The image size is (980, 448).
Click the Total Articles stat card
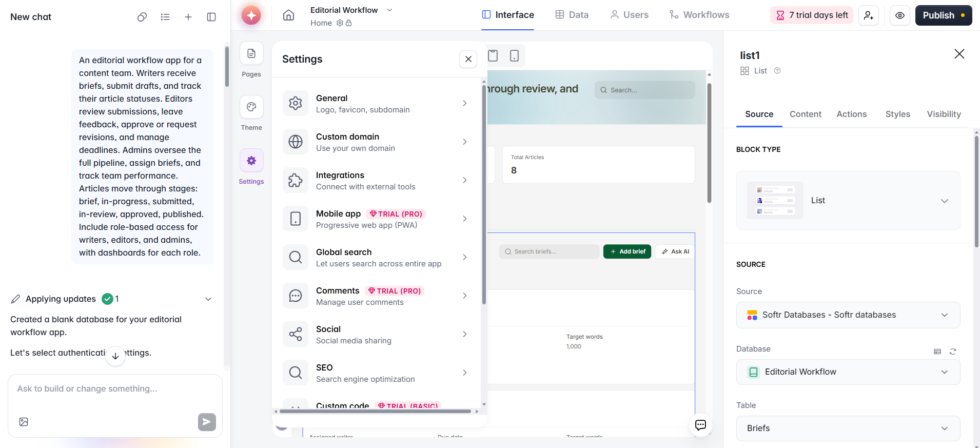[x=599, y=165]
